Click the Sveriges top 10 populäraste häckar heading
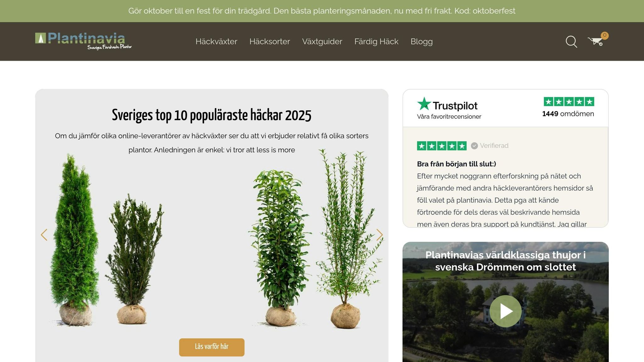Screen dimensions: 644x362 [212, 115]
